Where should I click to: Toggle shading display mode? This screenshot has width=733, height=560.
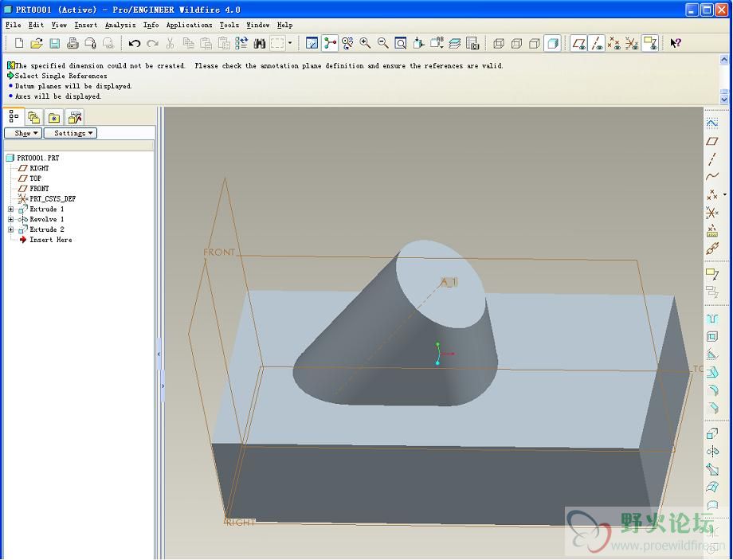[x=552, y=44]
